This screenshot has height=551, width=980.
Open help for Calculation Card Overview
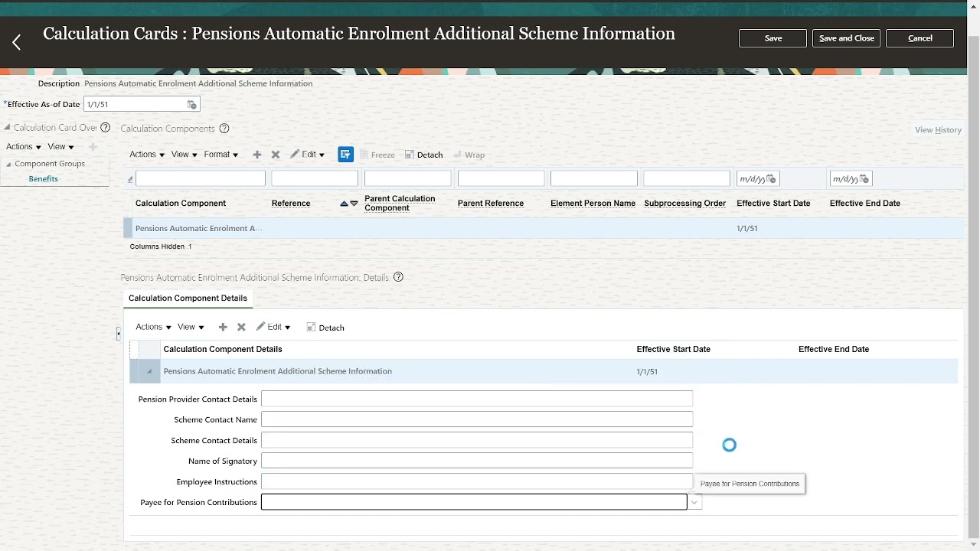tap(106, 128)
